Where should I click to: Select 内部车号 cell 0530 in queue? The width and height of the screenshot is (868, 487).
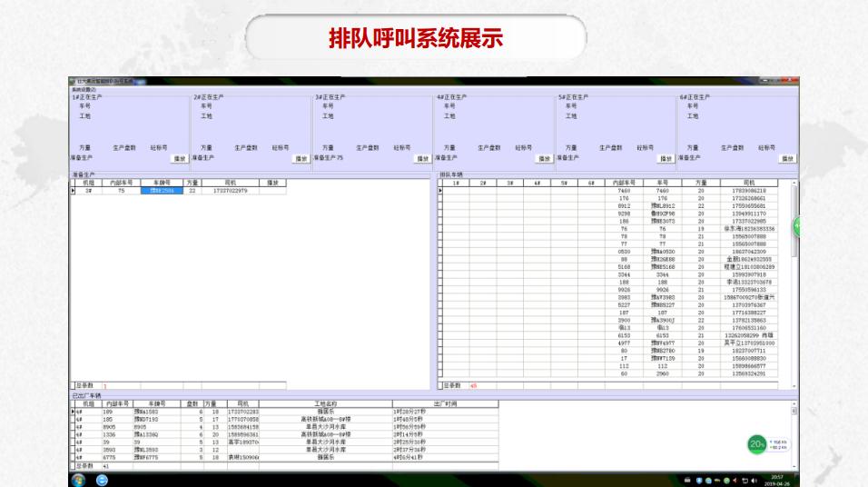pyautogui.click(x=624, y=252)
